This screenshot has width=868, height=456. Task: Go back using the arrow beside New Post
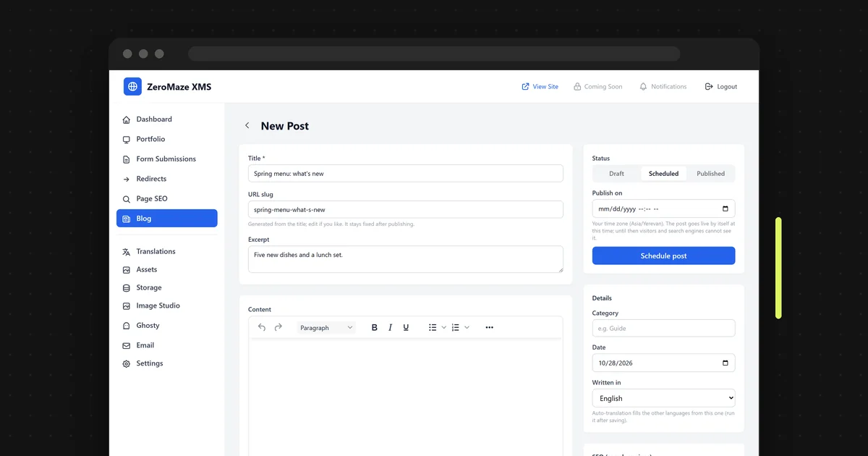coord(247,126)
